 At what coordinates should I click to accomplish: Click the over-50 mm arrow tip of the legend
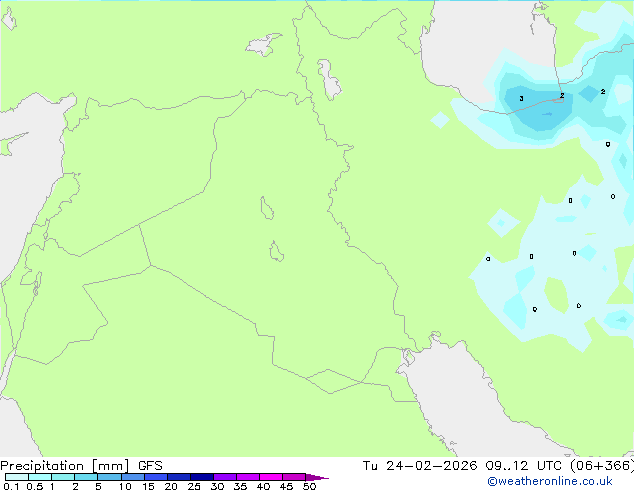click(317, 478)
